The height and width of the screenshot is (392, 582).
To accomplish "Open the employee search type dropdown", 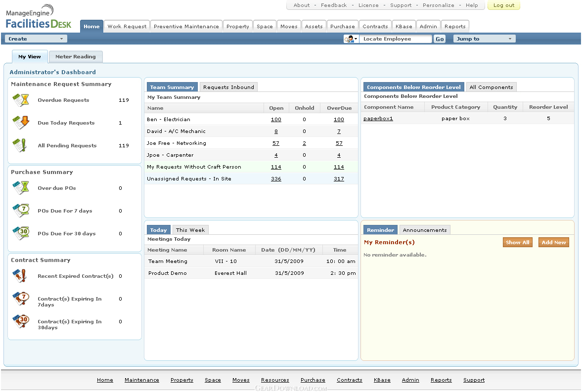I will 351,39.
